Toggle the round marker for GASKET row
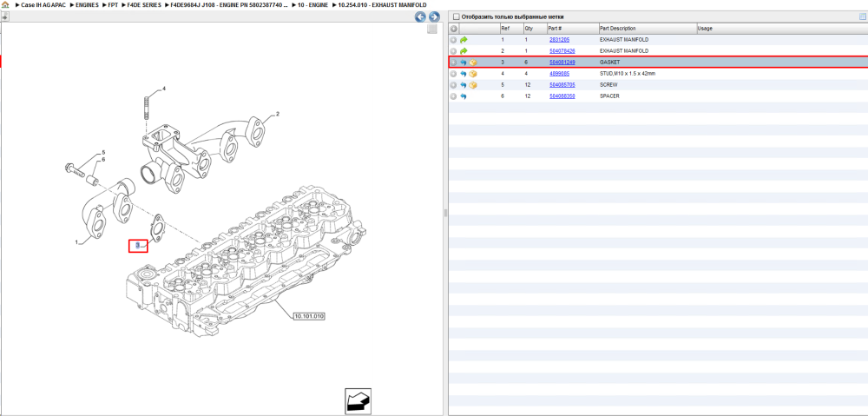The height and width of the screenshot is (416, 868). 453,63
